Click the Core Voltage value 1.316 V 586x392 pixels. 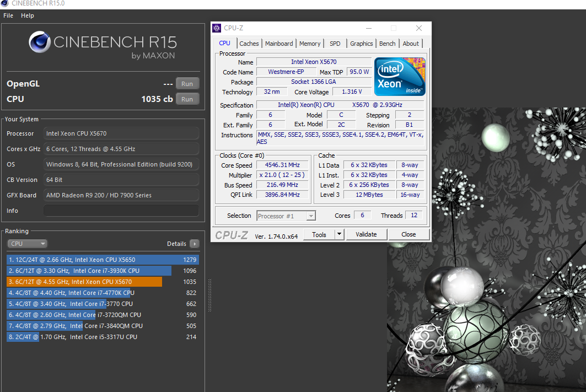352,92
